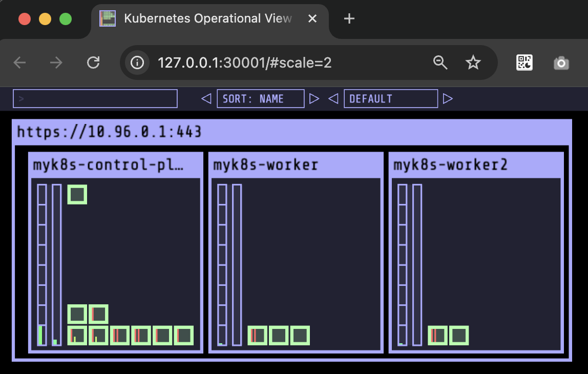Viewport: 588px width, 374px height.
Task: Click the browser forward arrow
Action: (x=56, y=63)
